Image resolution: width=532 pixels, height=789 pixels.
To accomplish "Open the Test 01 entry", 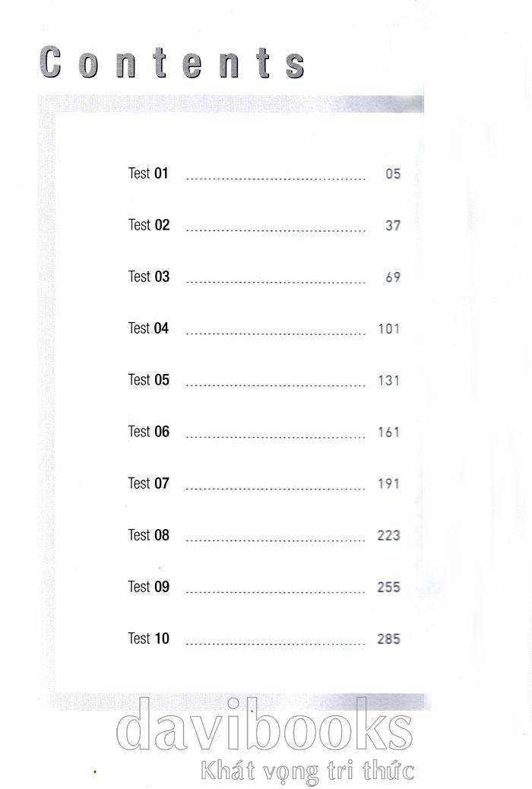I will pos(148,173).
